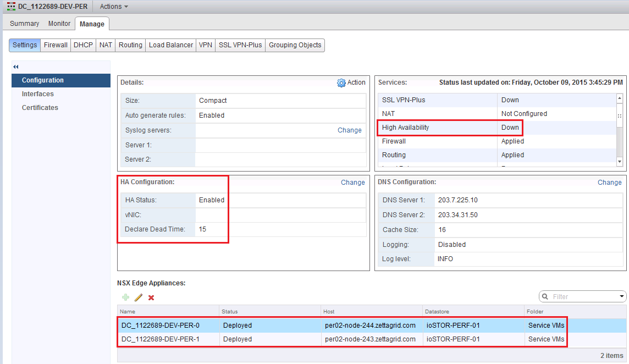Image resolution: width=629 pixels, height=364 pixels.
Task: Click the Log level INFO value
Action: pyautogui.click(x=445, y=259)
